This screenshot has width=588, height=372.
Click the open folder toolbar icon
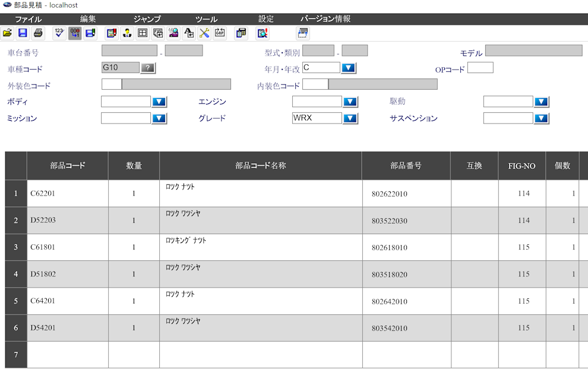(x=7, y=33)
